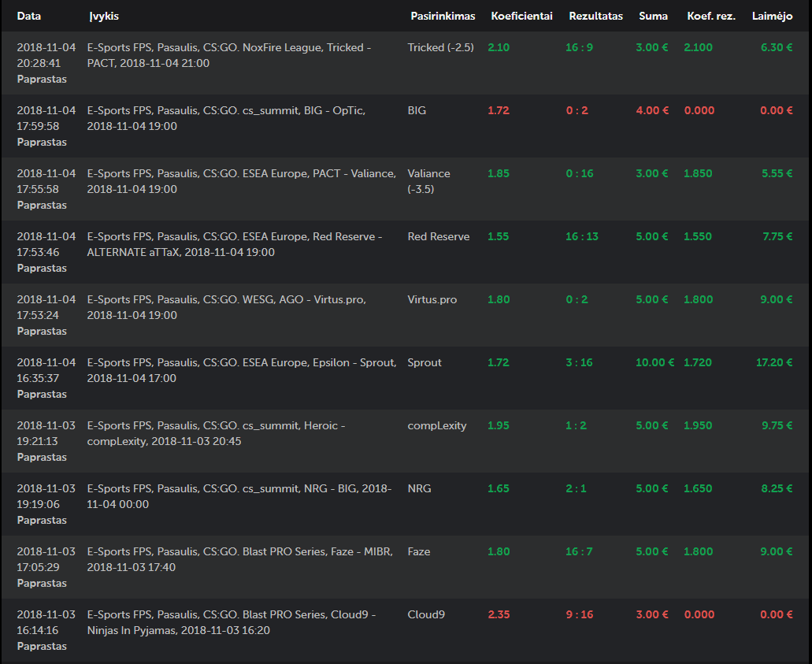Click the 2.100 result coefficient
Viewport: 812px width, 664px height.
click(698, 47)
